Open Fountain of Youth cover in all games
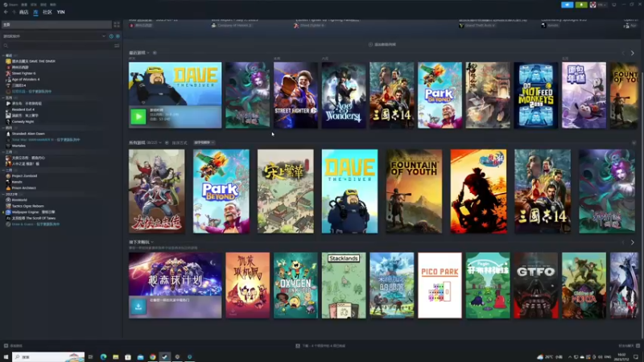The width and height of the screenshot is (644, 362). (414, 191)
